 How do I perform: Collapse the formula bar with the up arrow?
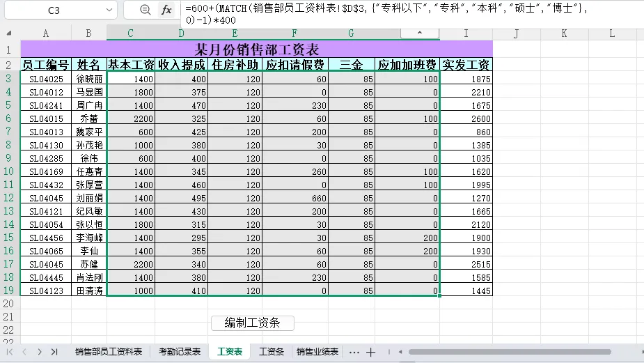419,33
